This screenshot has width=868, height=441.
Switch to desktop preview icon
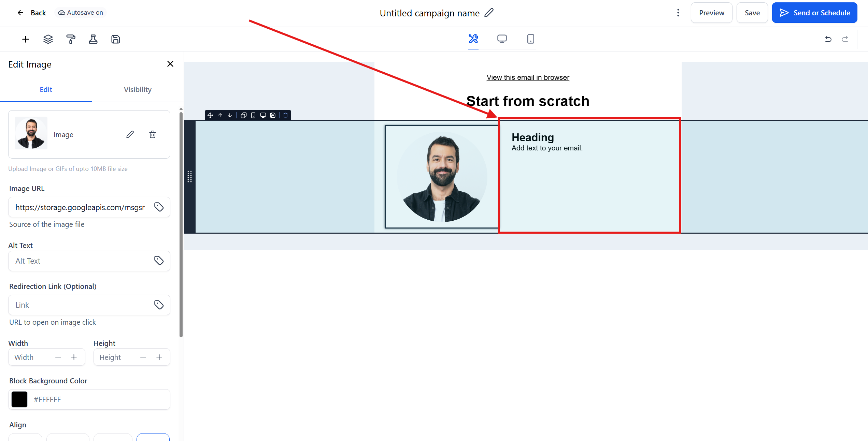[502, 39]
